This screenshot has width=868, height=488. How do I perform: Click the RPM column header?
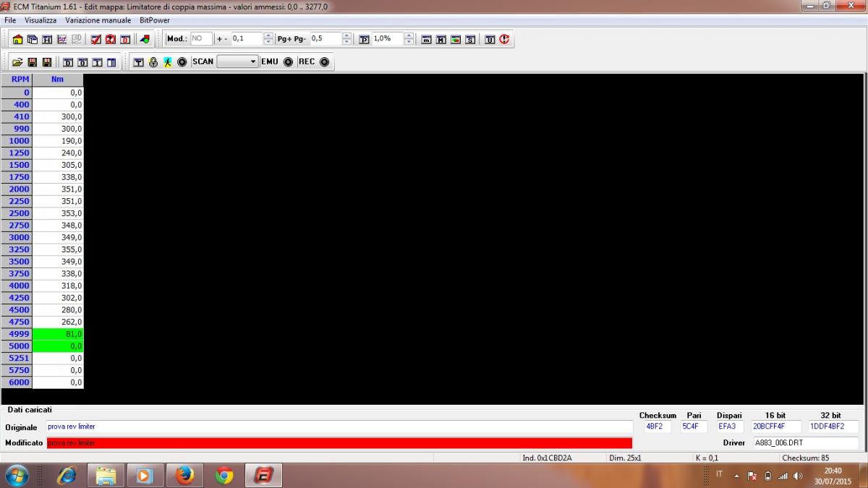click(17, 80)
